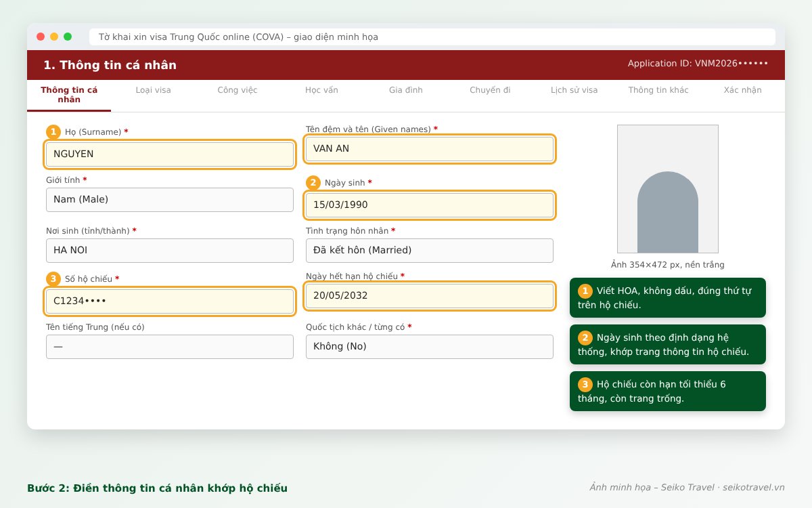Go to the Xác nhận tab
This screenshot has width=812, height=508.
742,90
